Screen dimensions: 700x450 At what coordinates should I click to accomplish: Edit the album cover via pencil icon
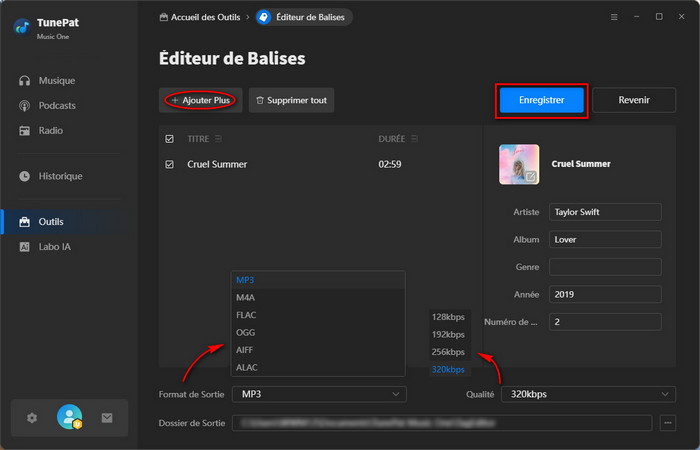click(530, 177)
